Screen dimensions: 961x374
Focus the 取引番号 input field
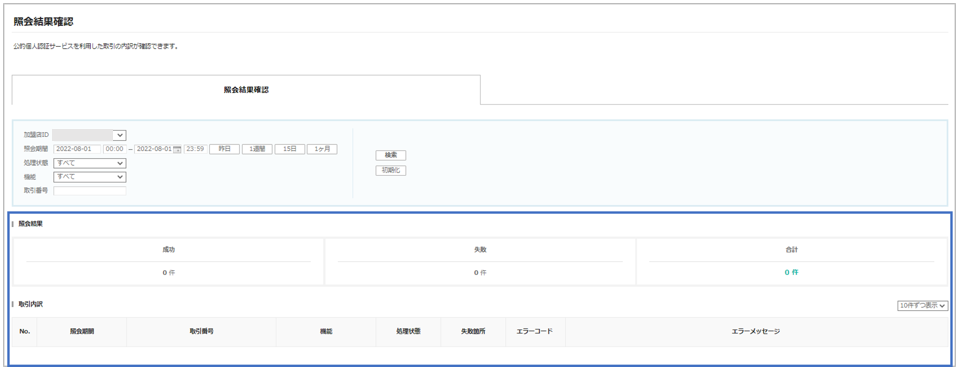[x=90, y=191]
